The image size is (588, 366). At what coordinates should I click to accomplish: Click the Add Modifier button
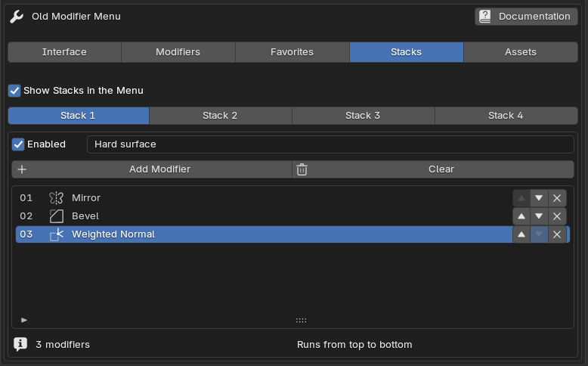pos(152,169)
